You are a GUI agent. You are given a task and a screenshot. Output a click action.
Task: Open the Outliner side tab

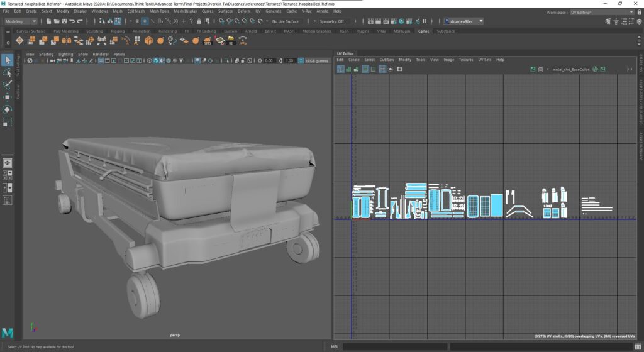point(18,91)
